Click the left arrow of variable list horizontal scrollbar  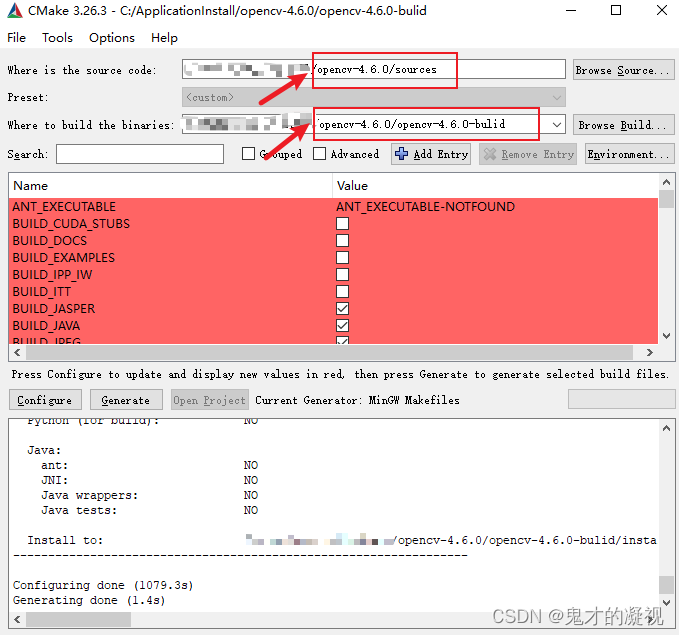click(17, 353)
